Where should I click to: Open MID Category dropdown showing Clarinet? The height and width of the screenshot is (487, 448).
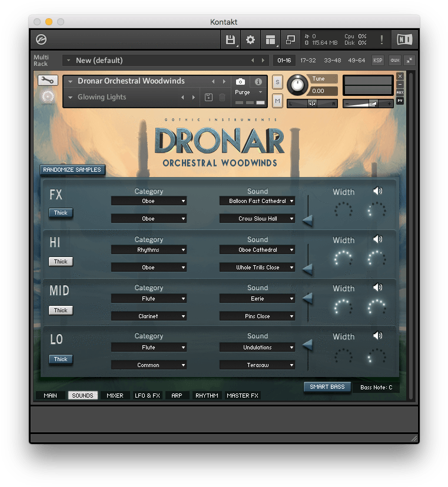coord(149,316)
